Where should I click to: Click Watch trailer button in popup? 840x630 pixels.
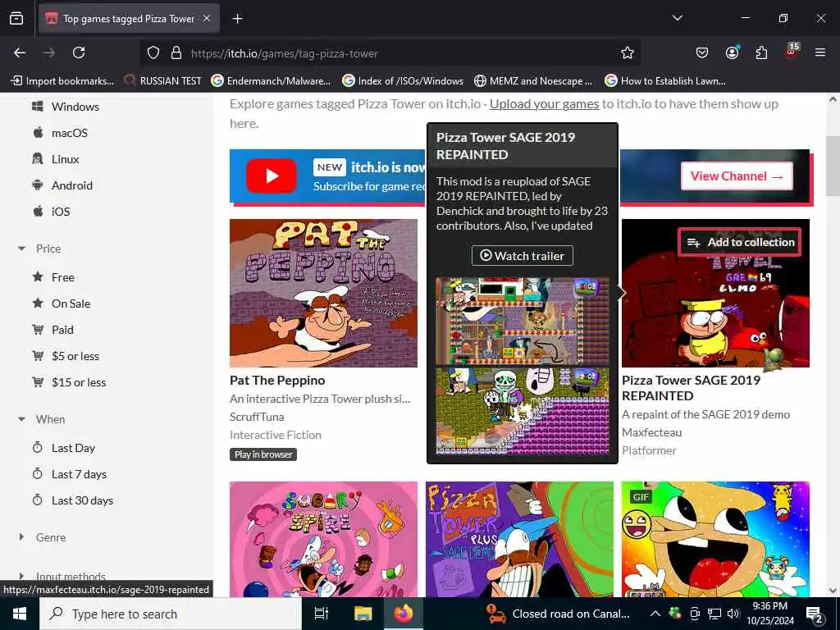tap(523, 256)
